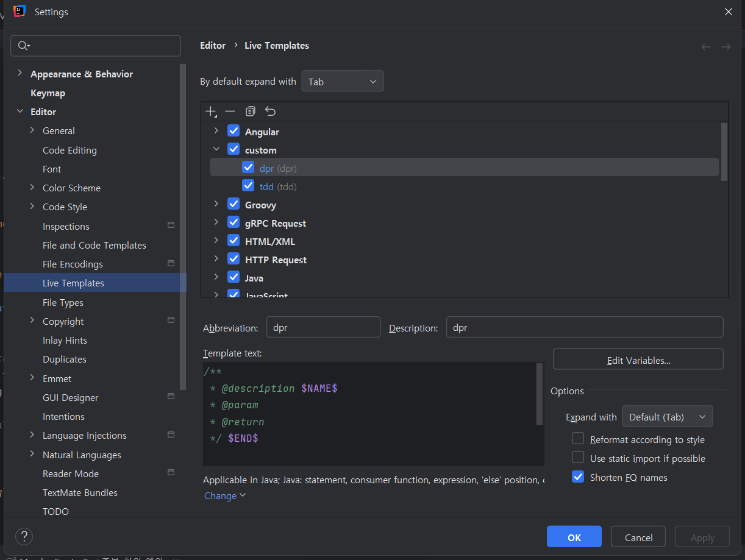The width and height of the screenshot is (745, 560).
Task: Restore deleted defaults with the revert icon
Action: pyautogui.click(x=270, y=112)
